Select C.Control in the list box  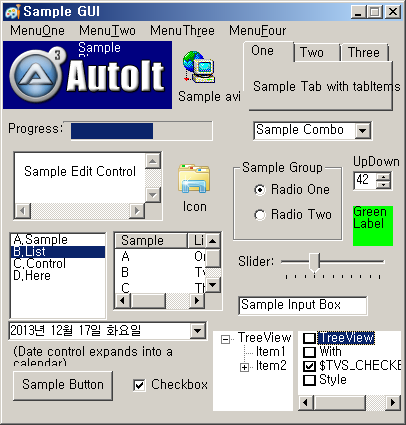[x=58, y=264]
